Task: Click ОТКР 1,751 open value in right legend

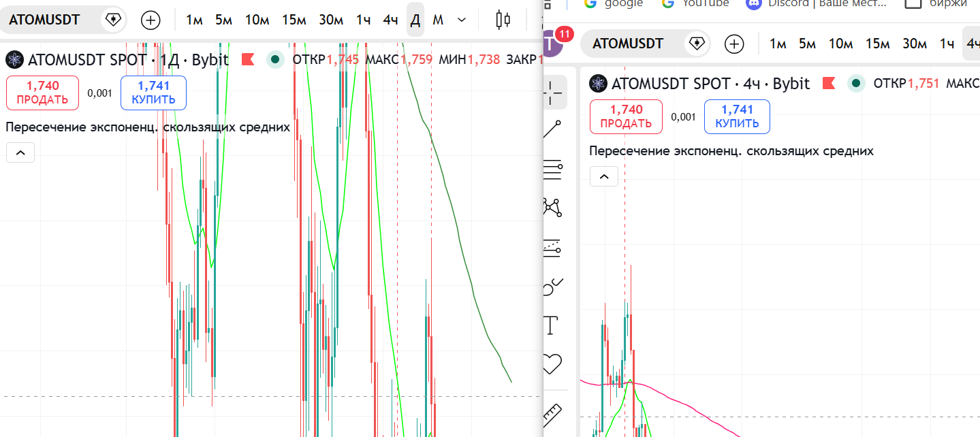Action: coord(906,84)
